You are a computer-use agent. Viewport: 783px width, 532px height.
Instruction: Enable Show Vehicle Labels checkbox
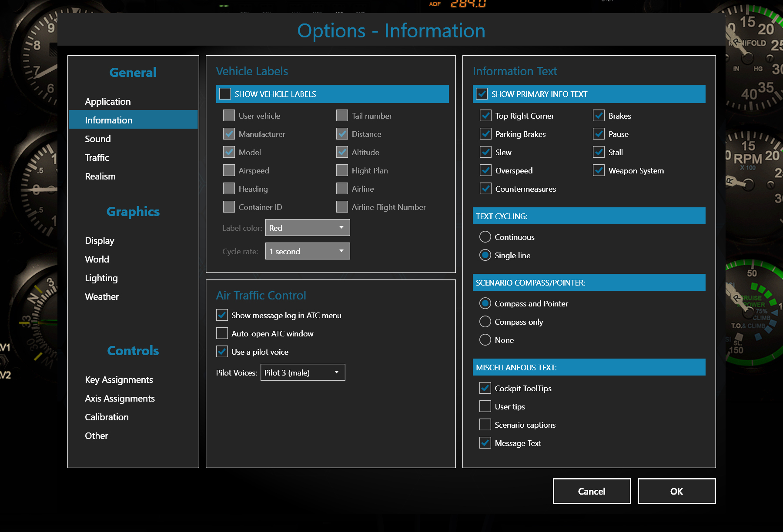[x=225, y=94]
